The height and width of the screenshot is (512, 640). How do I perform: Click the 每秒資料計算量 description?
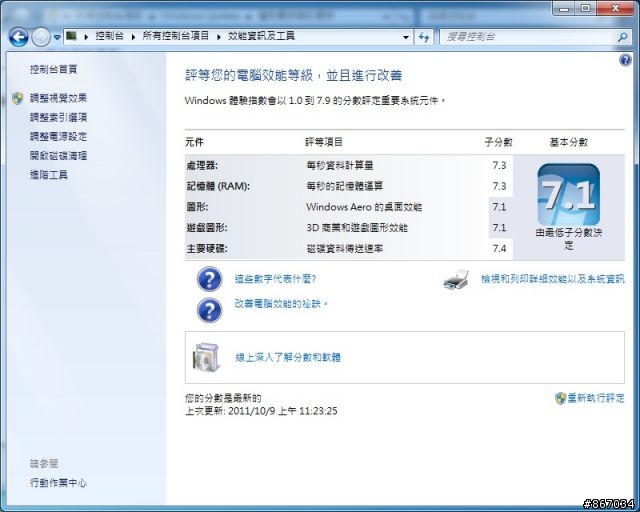340,165
